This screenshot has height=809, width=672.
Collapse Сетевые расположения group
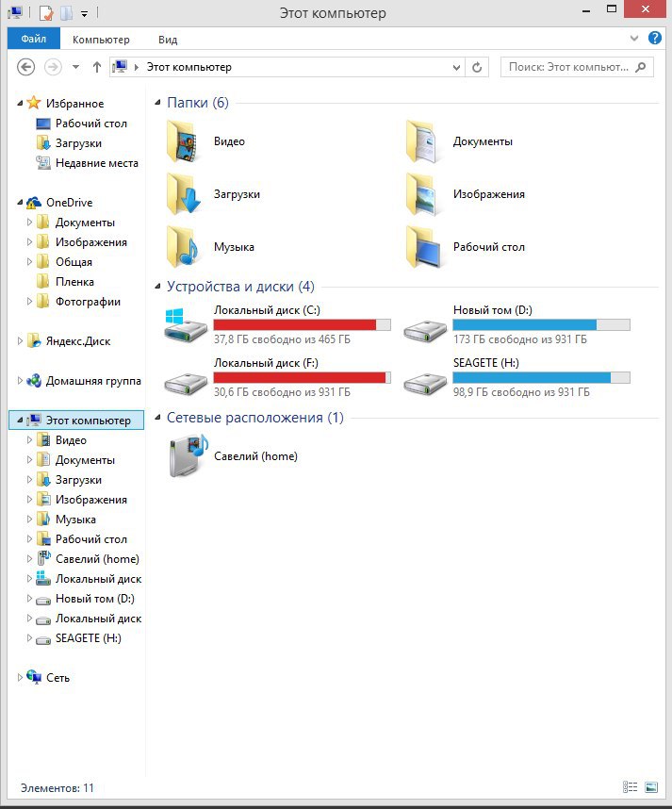pyautogui.click(x=157, y=418)
